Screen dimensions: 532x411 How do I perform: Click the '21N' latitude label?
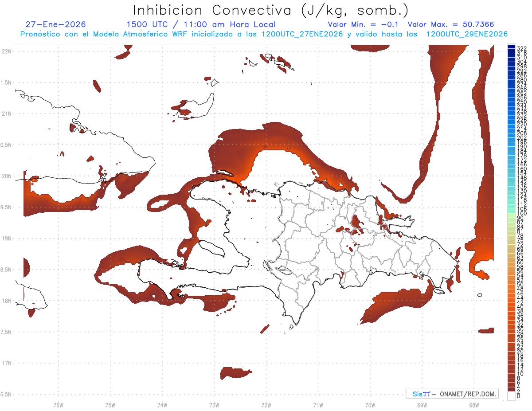pyautogui.click(x=7, y=114)
